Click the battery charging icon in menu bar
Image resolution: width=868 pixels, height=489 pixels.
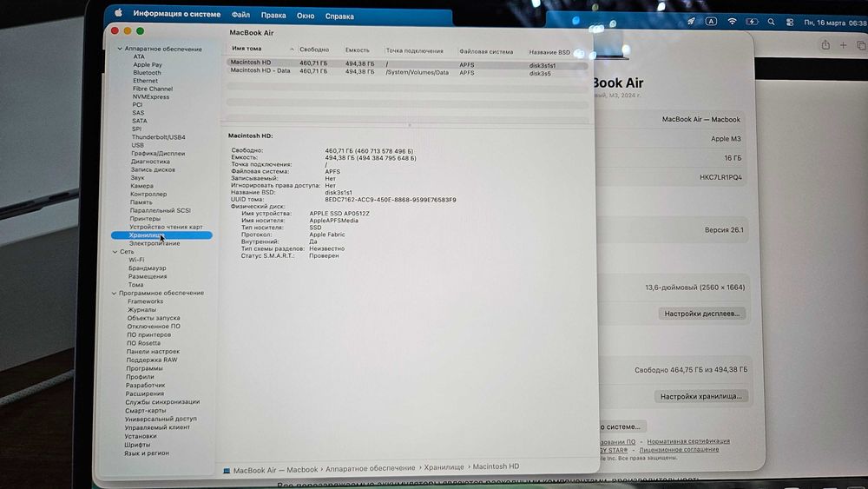pyautogui.click(x=751, y=22)
